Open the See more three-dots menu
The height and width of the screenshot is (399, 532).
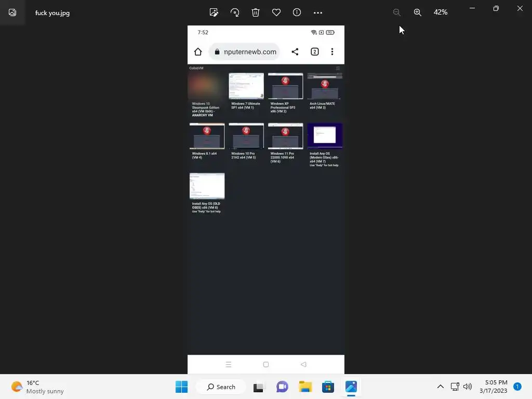318,13
